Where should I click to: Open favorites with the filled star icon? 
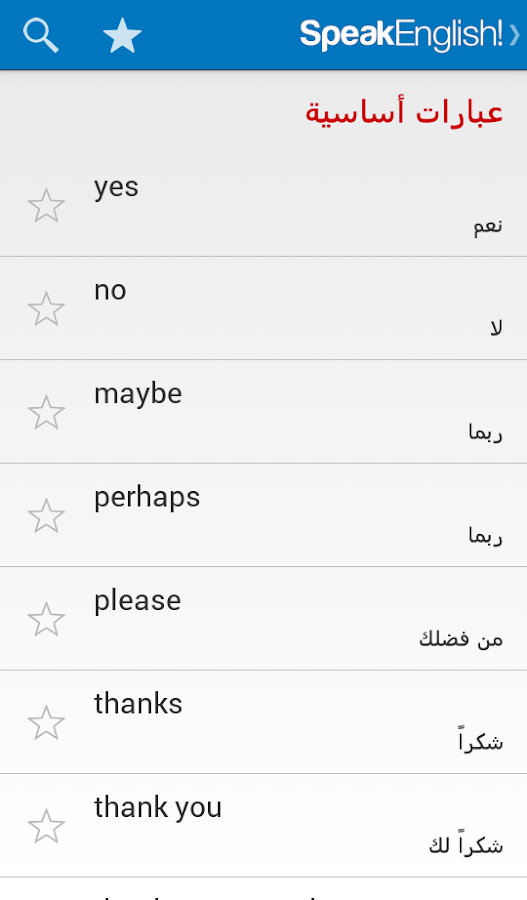point(122,36)
